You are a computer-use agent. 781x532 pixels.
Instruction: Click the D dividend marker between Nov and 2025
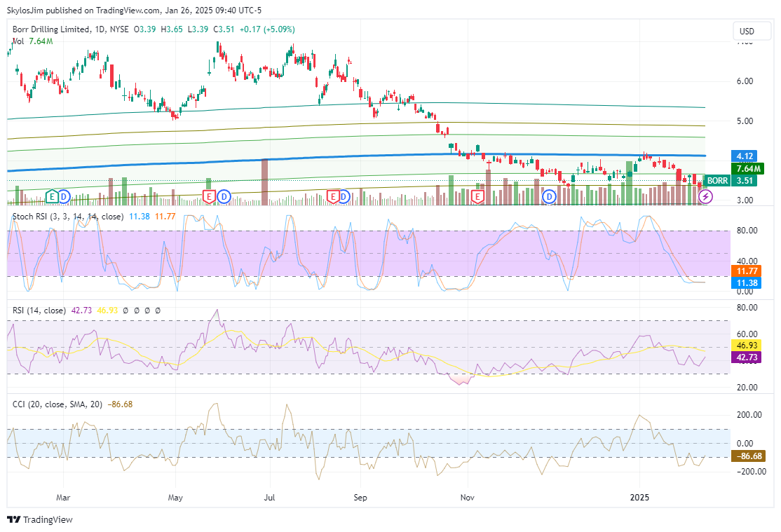coord(550,197)
